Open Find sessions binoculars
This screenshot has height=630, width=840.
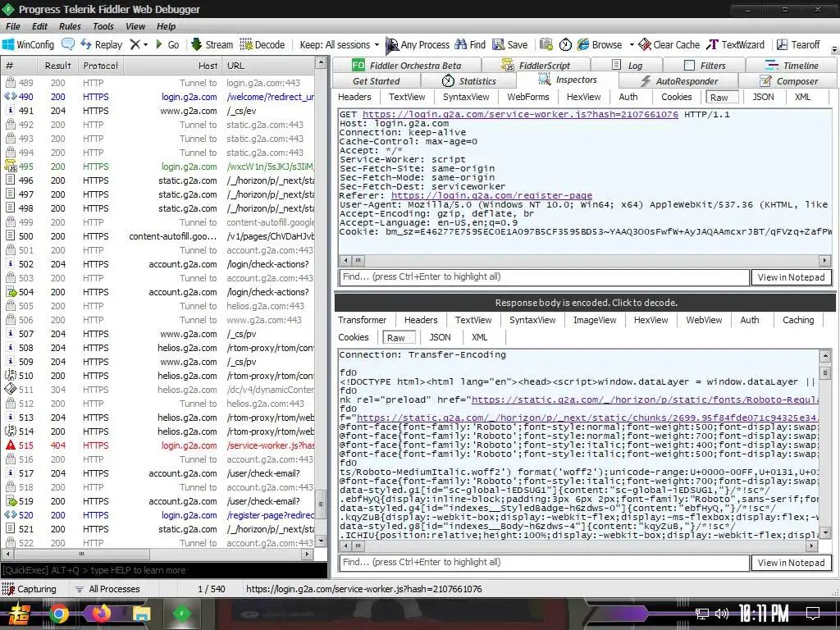point(470,44)
